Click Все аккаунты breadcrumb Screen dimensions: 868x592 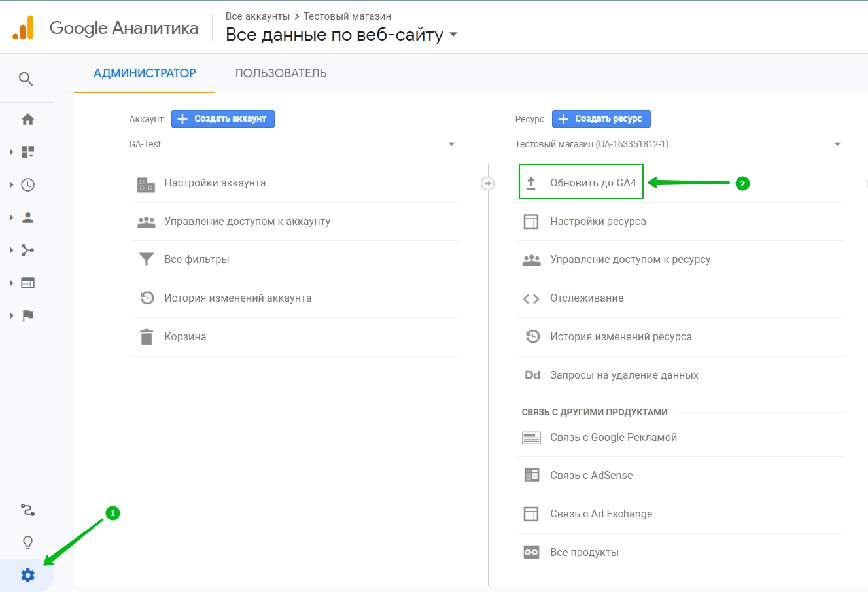(258, 16)
